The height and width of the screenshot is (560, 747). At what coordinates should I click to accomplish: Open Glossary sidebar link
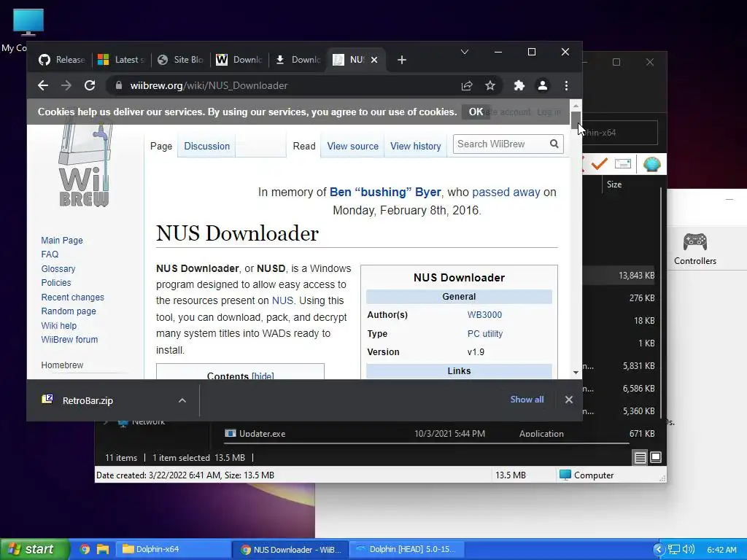pyautogui.click(x=58, y=268)
